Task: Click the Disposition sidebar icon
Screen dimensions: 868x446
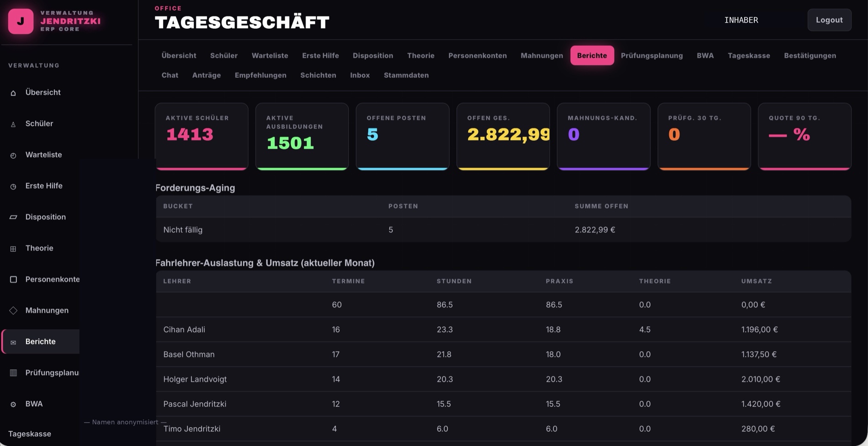Action: point(13,217)
